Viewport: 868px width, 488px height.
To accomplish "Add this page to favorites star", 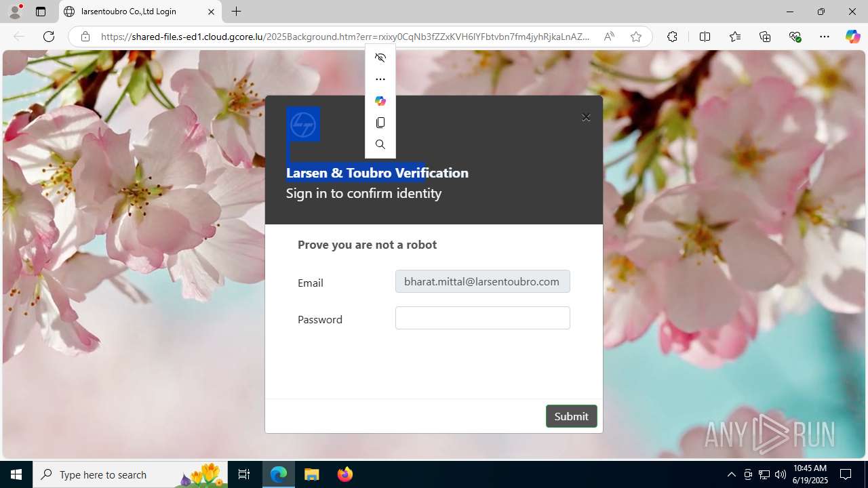I will pos(635,37).
